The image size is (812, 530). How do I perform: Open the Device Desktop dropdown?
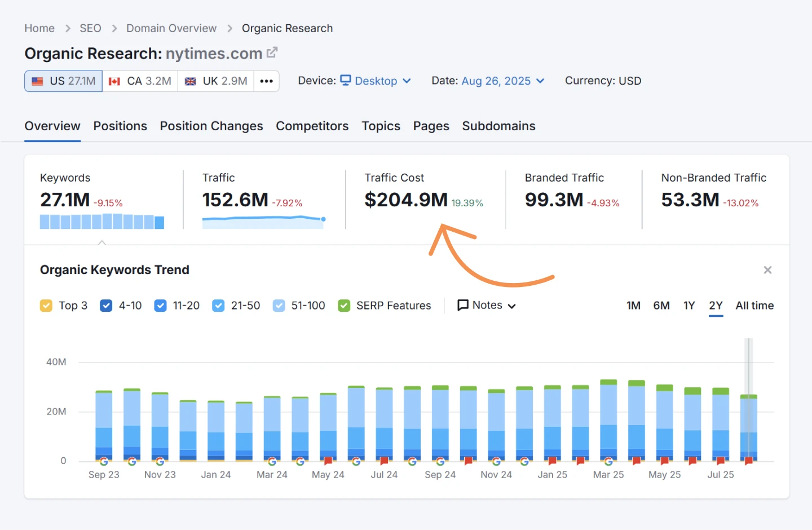pyautogui.click(x=376, y=81)
